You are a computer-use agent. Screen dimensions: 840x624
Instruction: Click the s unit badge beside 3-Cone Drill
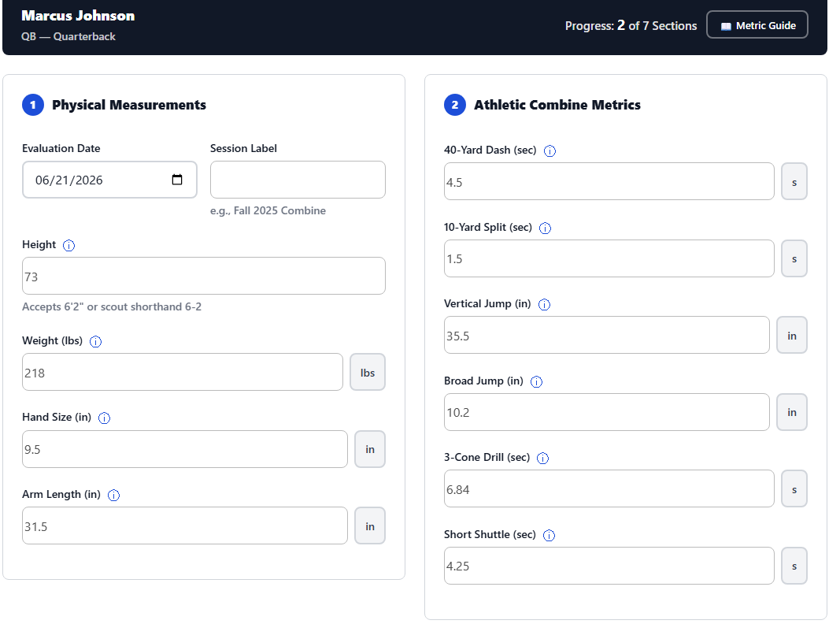click(x=794, y=489)
